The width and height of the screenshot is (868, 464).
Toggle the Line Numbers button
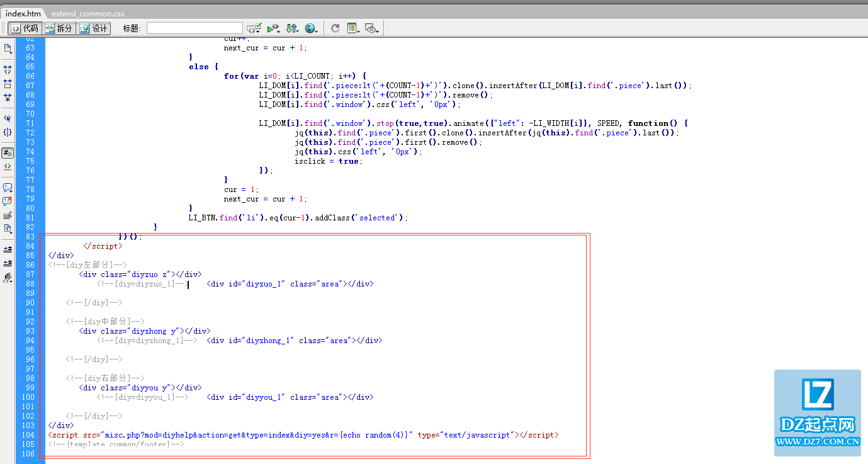pos(8,153)
